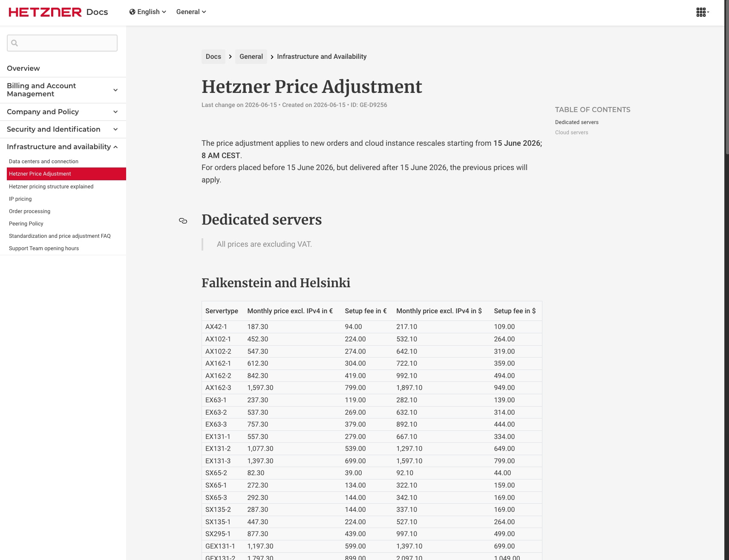Focus the sidebar search field
Viewport: 729px width, 560px height.
[62, 43]
